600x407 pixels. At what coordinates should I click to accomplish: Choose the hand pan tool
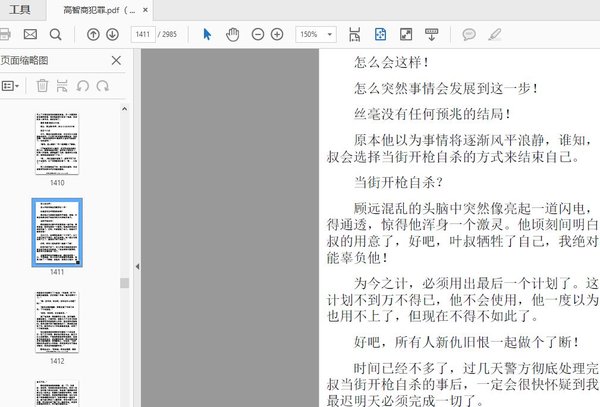(x=232, y=34)
